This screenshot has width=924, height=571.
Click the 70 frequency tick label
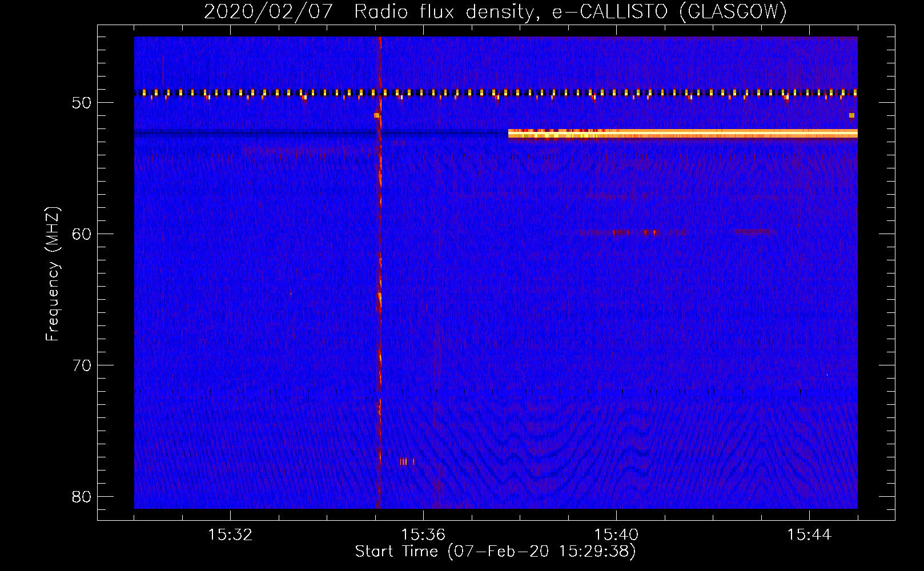(x=82, y=365)
